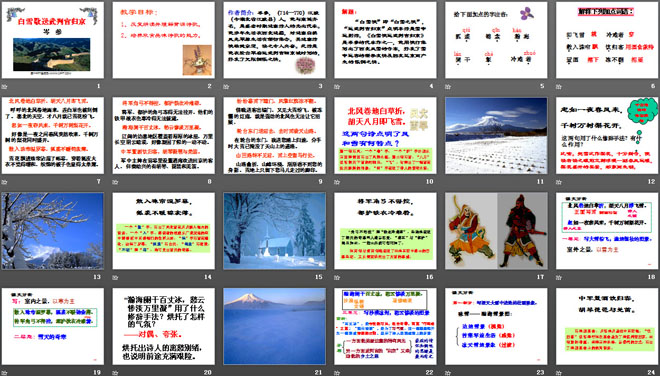This screenshot has height=376, width=660.
Task: Click the animation star under slide 3
Action: coord(226,87)
